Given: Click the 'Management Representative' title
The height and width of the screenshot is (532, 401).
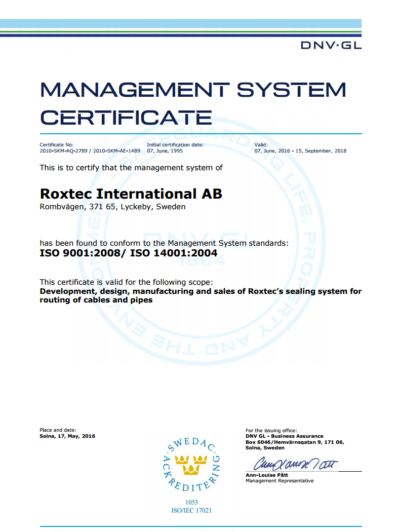Looking at the screenshot, I should click(279, 481).
